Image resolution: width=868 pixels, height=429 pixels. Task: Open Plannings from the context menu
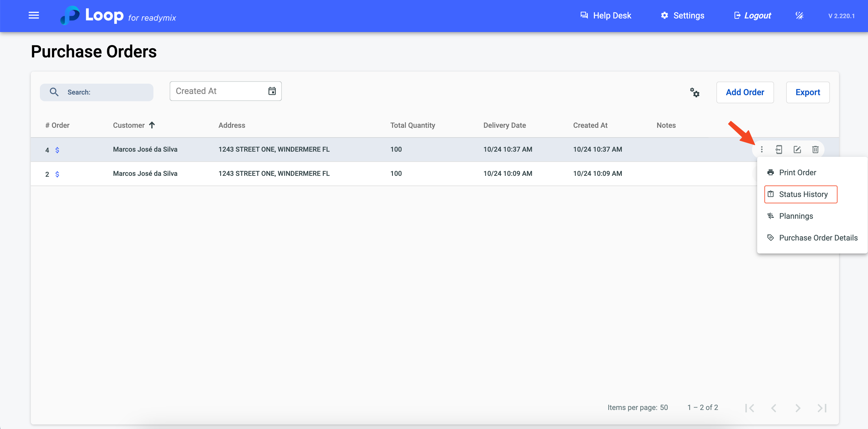pyautogui.click(x=796, y=216)
